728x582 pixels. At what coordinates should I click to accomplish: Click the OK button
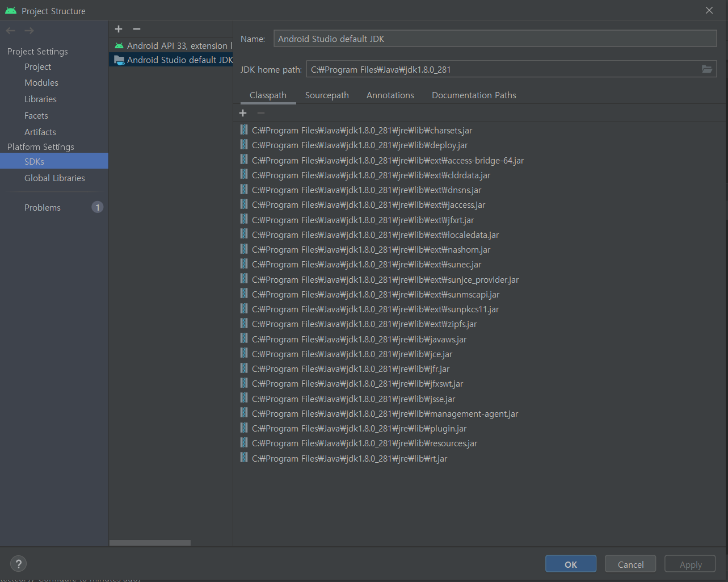point(571,564)
